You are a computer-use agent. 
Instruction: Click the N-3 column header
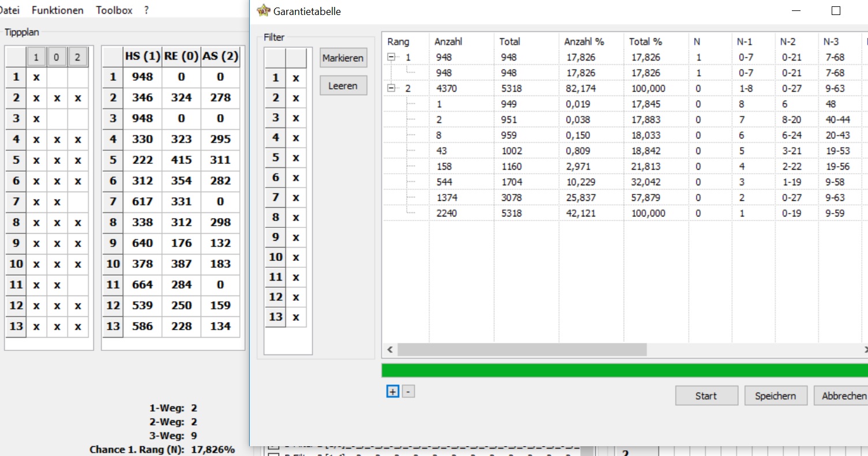coord(840,42)
